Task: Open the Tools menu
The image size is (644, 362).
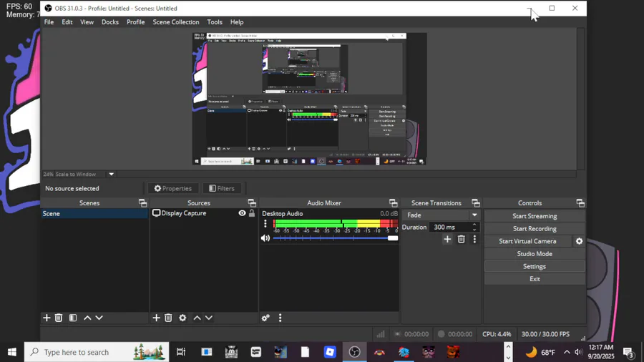Action: pos(215,22)
